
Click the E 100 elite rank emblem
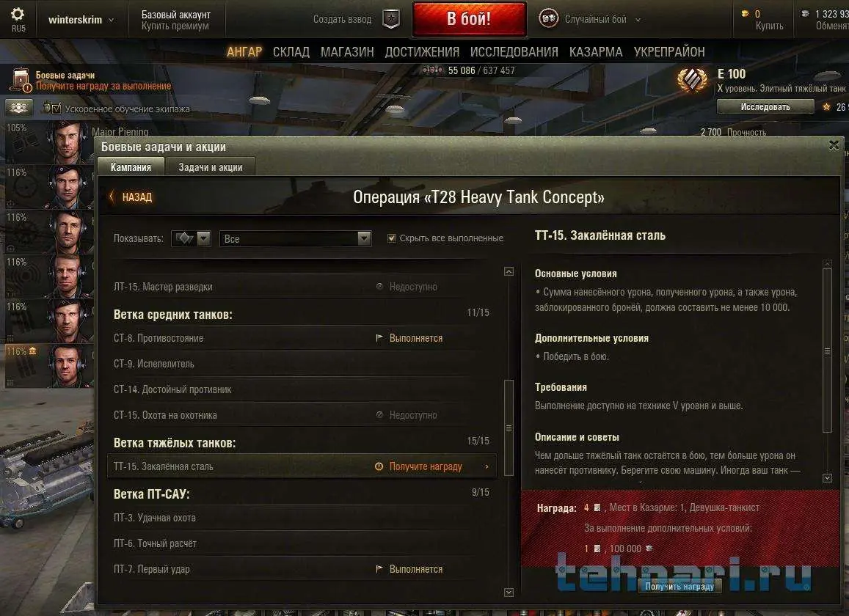(692, 81)
